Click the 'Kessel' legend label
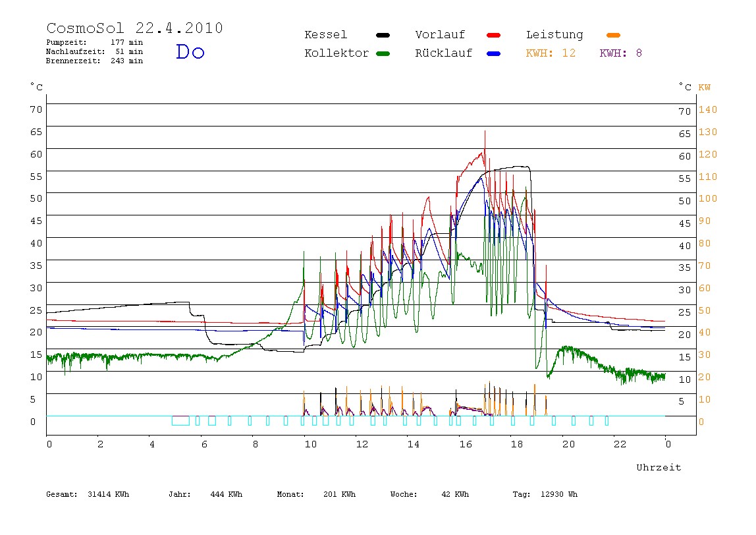The width and height of the screenshot is (756, 535). click(325, 35)
